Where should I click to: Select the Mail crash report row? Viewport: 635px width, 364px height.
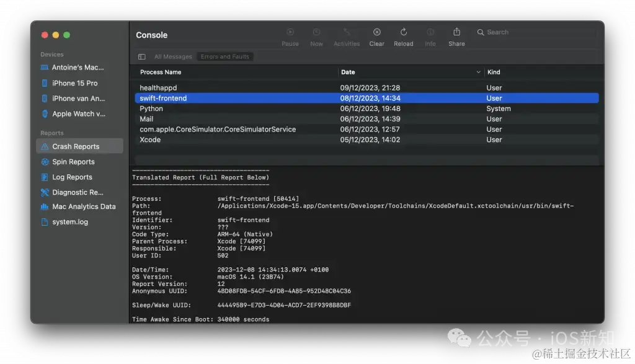(x=366, y=119)
